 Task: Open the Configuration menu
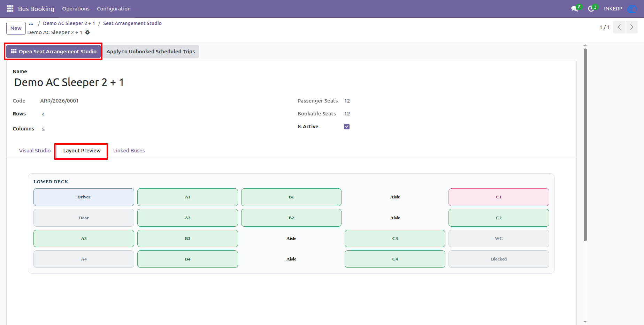tap(114, 9)
